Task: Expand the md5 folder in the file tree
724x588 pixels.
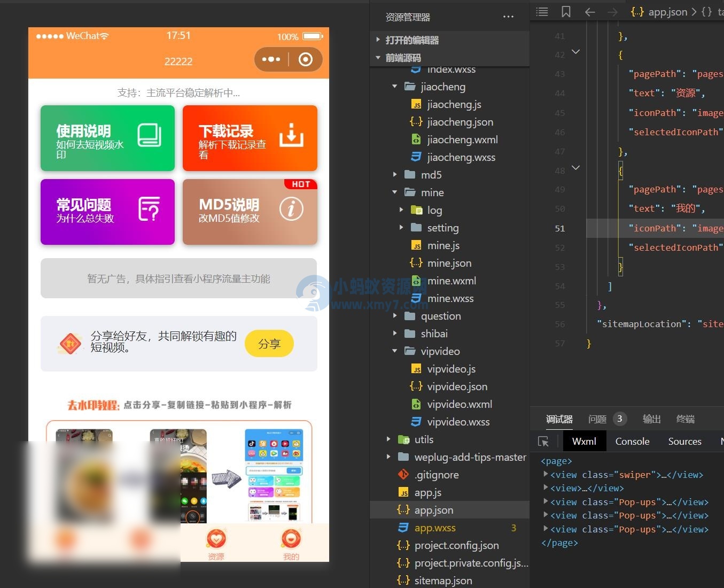Action: click(x=394, y=174)
